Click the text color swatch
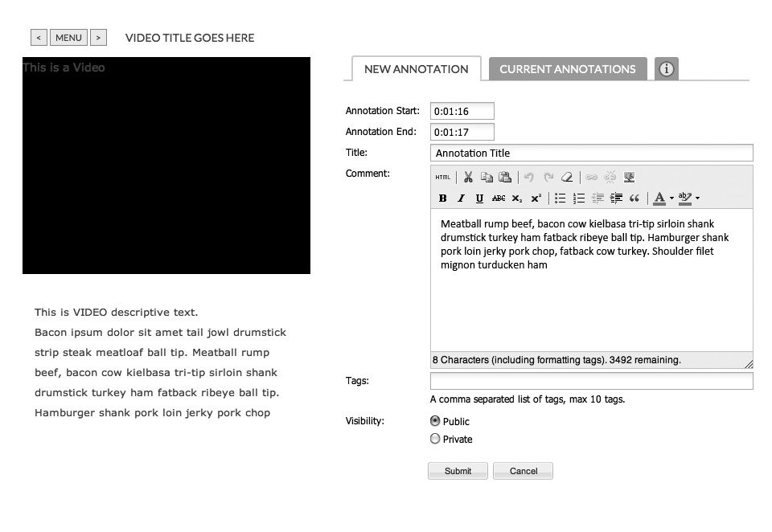Screen dimensions: 772x532 tap(659, 198)
